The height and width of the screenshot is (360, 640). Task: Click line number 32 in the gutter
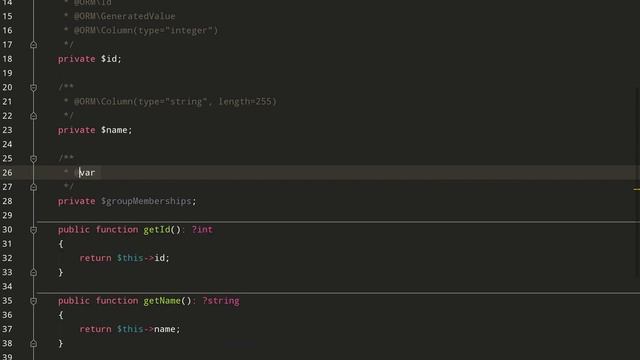tap(7, 258)
